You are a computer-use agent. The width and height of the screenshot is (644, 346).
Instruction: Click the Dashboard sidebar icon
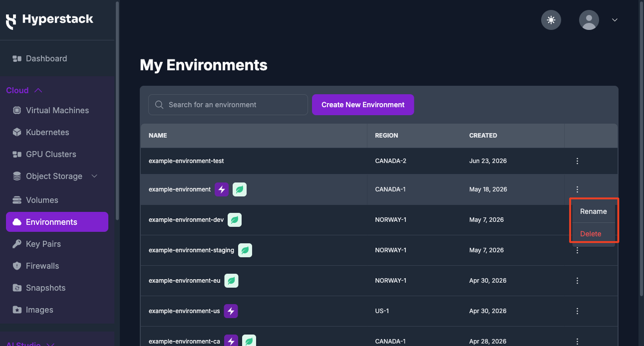tap(17, 59)
